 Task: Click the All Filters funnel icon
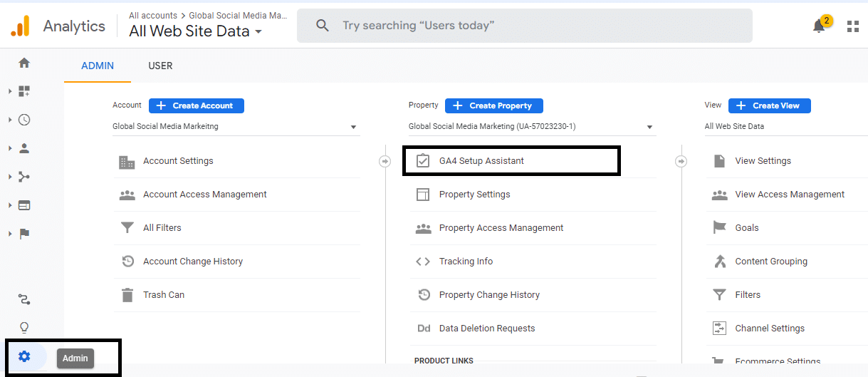coord(127,228)
